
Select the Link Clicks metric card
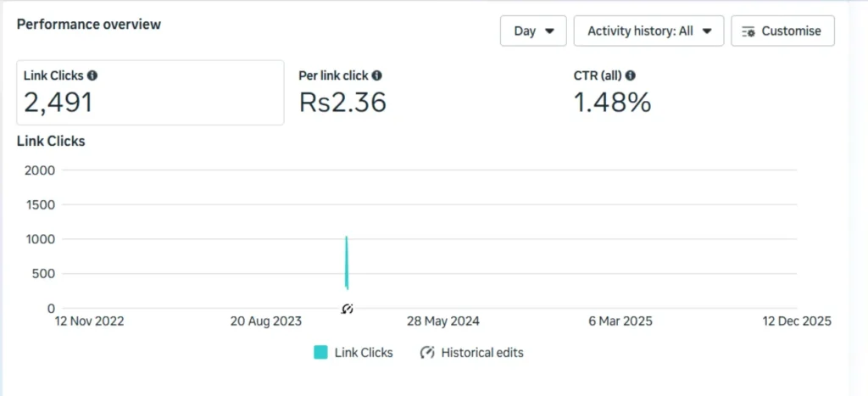[150, 92]
